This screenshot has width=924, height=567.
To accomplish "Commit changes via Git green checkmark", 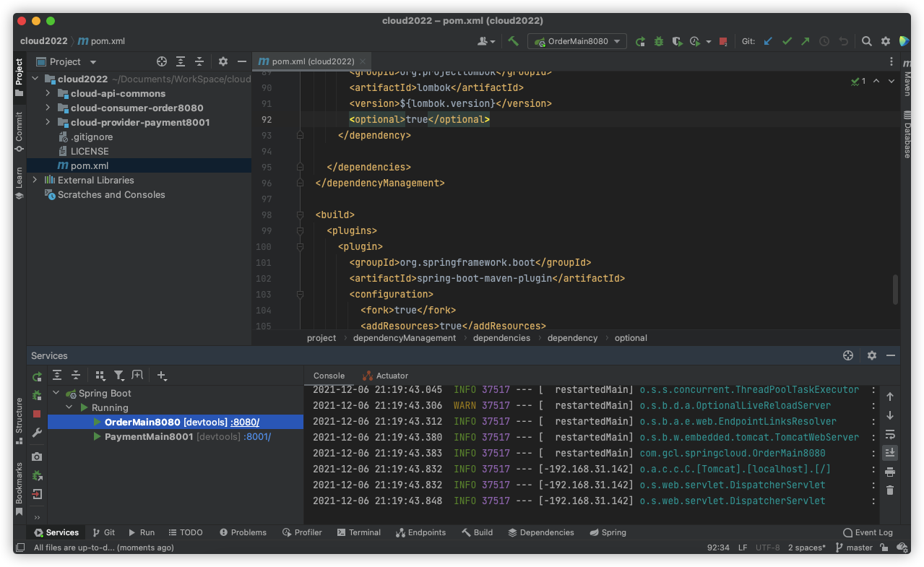I will [787, 41].
